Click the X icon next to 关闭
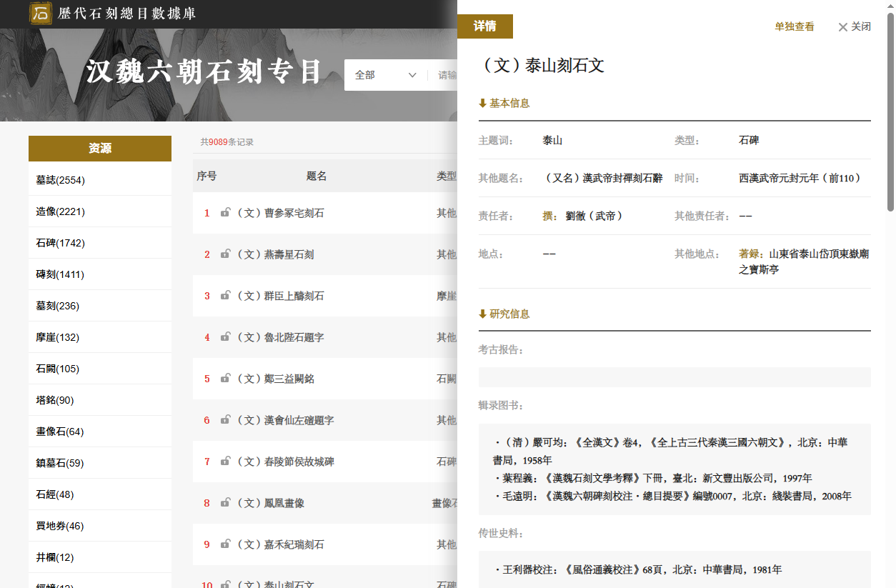The height and width of the screenshot is (588, 896). tap(842, 27)
